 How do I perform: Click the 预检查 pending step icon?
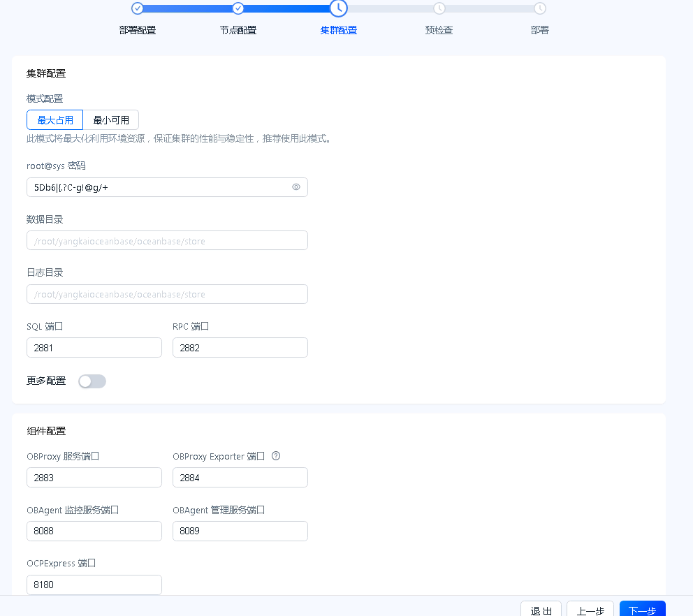(x=439, y=8)
